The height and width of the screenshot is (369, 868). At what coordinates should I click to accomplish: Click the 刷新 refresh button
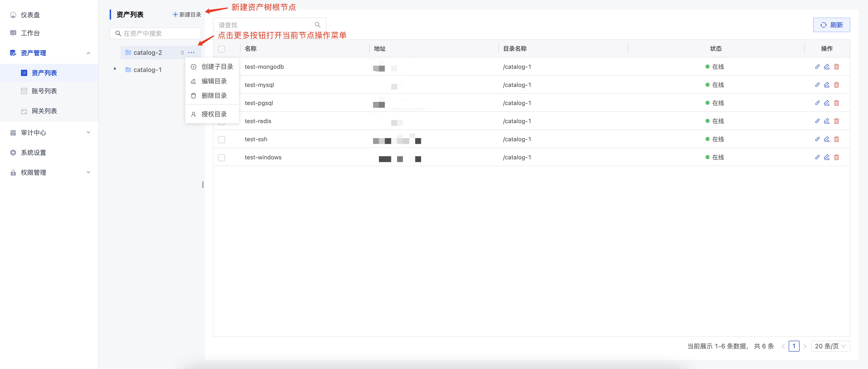tap(831, 25)
